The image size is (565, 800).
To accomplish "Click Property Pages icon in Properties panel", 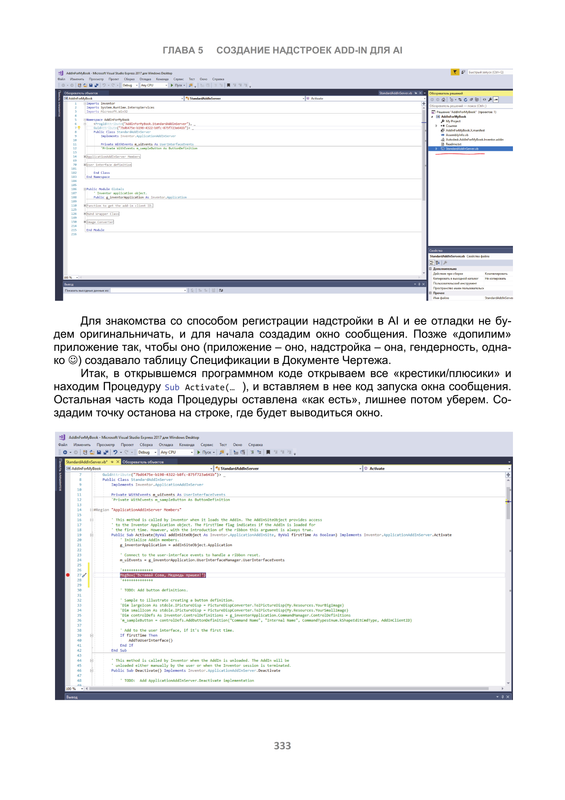I will click(444, 262).
